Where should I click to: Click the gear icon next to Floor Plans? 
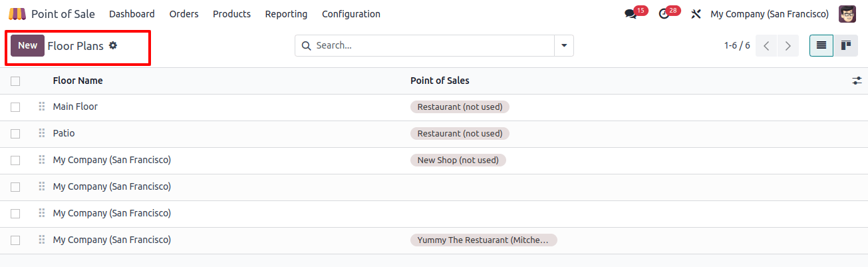(113, 45)
